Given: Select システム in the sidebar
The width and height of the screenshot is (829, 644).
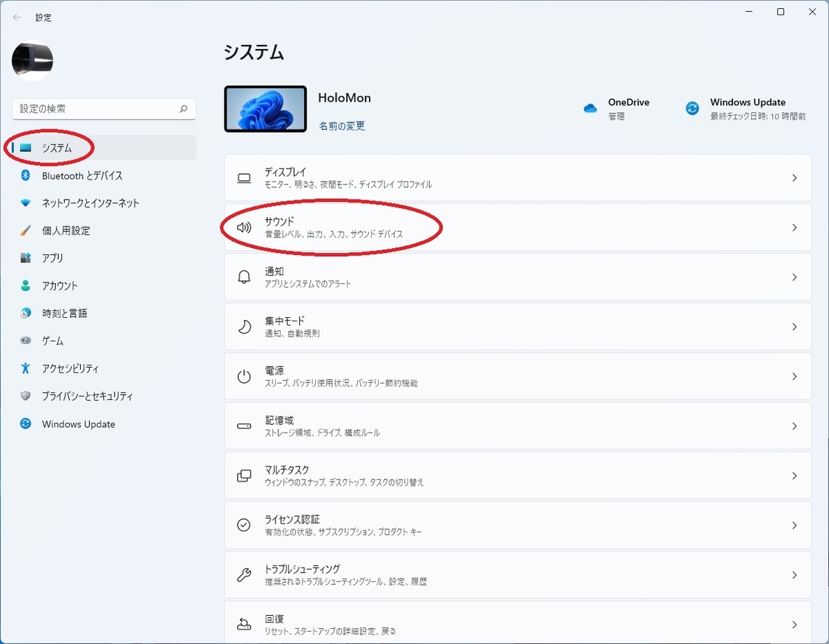Looking at the screenshot, I should [x=104, y=147].
